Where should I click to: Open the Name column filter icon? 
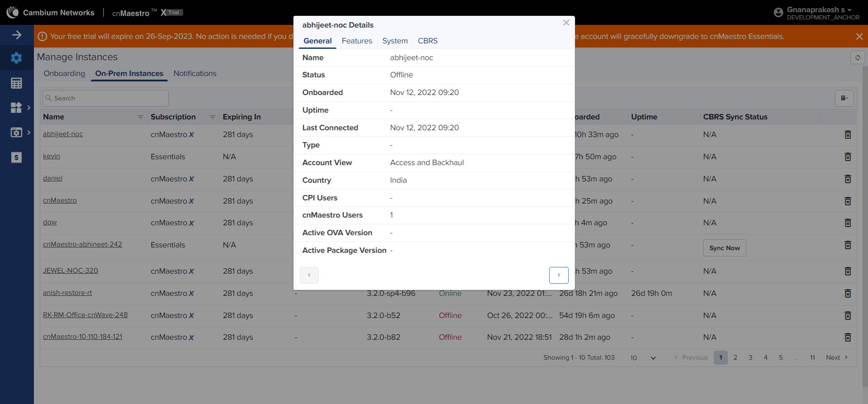[140, 117]
